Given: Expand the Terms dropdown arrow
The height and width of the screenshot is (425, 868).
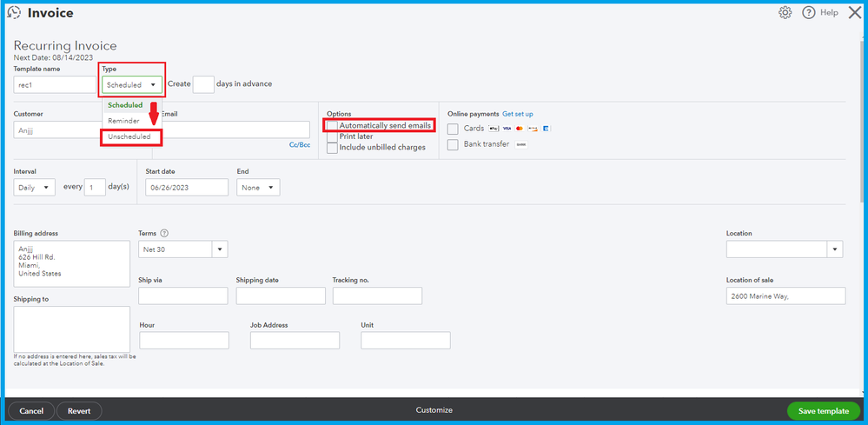Looking at the screenshot, I should pos(220,249).
